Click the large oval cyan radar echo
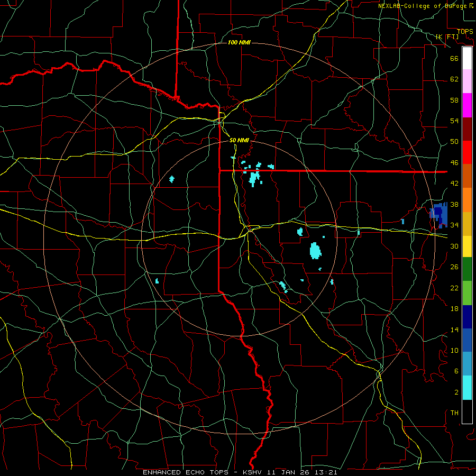This screenshot has width=476, height=476. [315, 251]
